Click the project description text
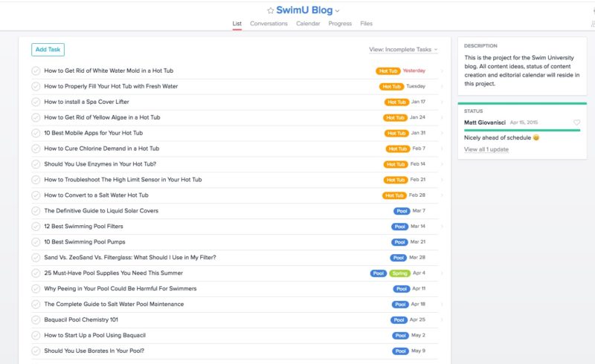Viewport: 595px width, 364px height. [x=522, y=71]
